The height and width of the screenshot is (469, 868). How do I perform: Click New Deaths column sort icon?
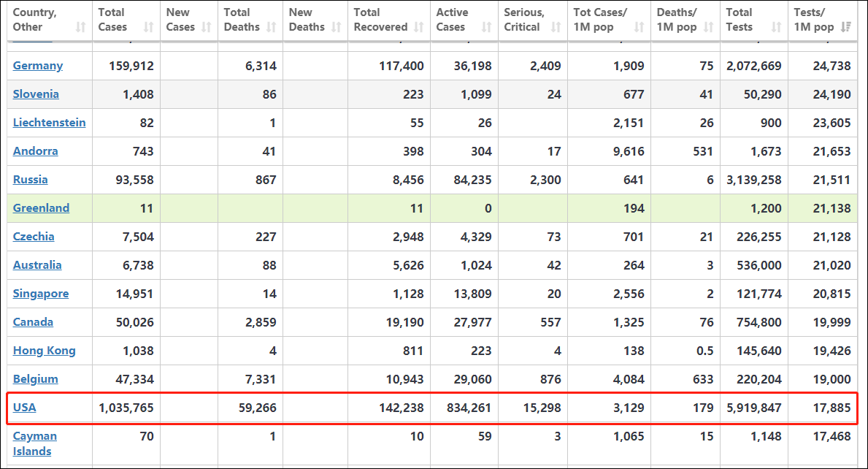click(x=337, y=27)
